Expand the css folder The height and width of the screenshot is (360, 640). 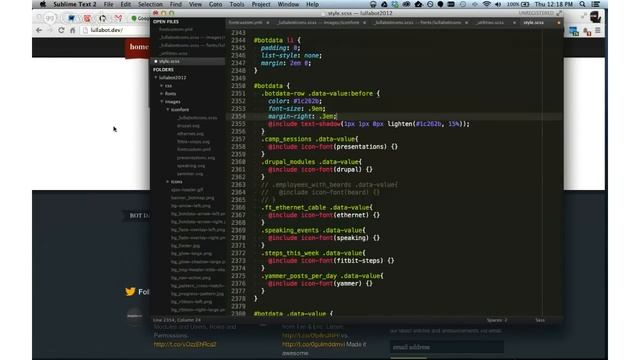162,86
